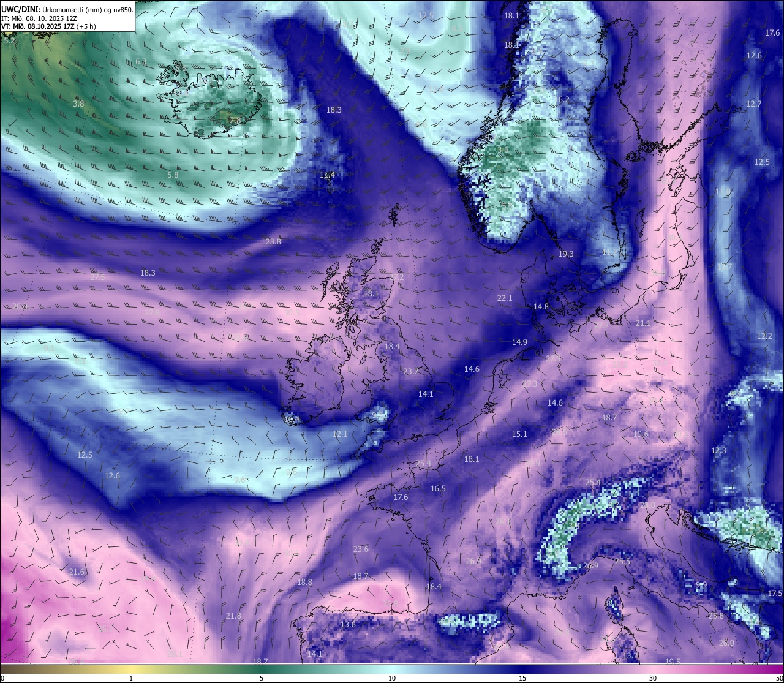Click the color scale tick labeled 50
This screenshot has width=784, height=683.
[x=778, y=678]
